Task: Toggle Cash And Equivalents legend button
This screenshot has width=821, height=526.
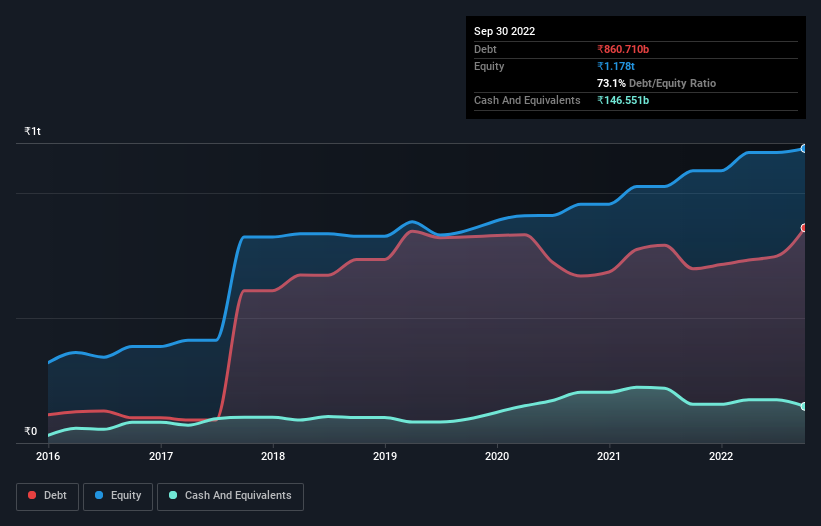Action: 230,496
